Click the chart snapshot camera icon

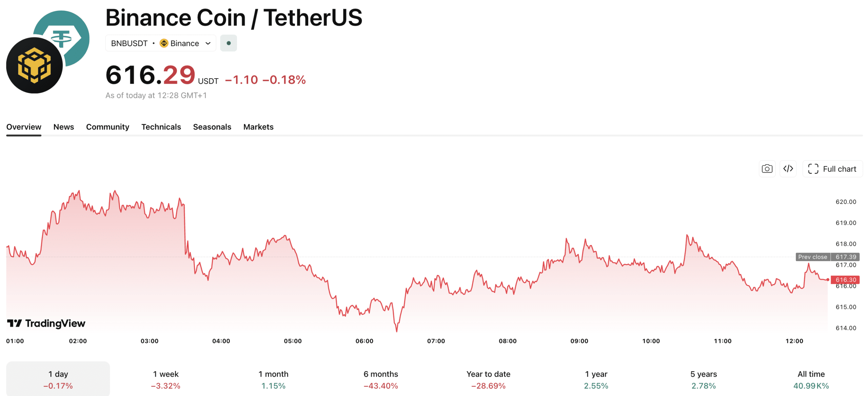[x=767, y=168]
